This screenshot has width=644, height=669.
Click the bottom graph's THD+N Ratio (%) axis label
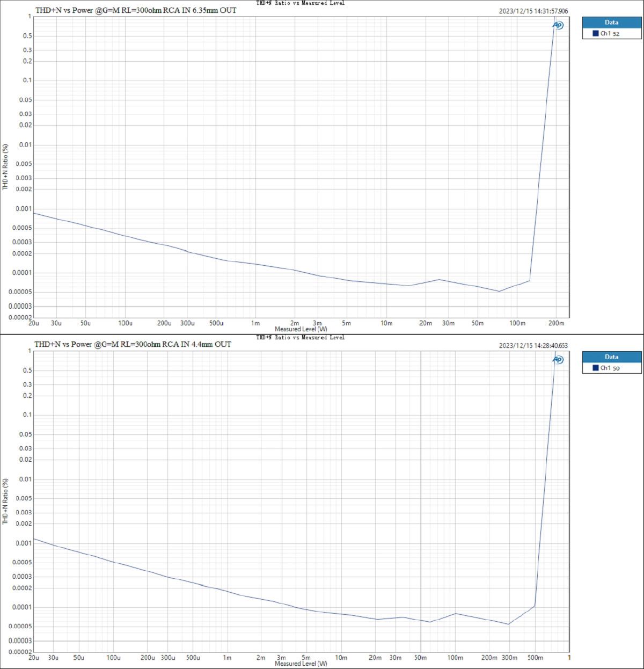5,501
